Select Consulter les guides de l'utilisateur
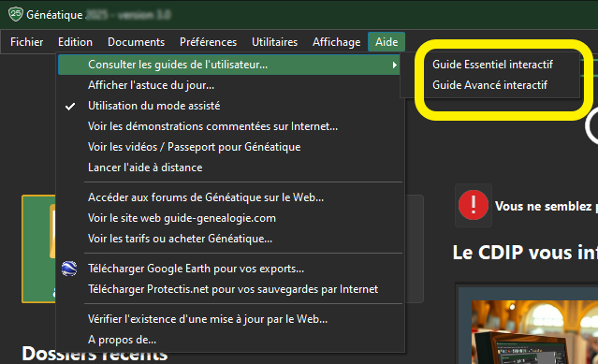Viewport: 598px width, 364px height. (x=229, y=65)
